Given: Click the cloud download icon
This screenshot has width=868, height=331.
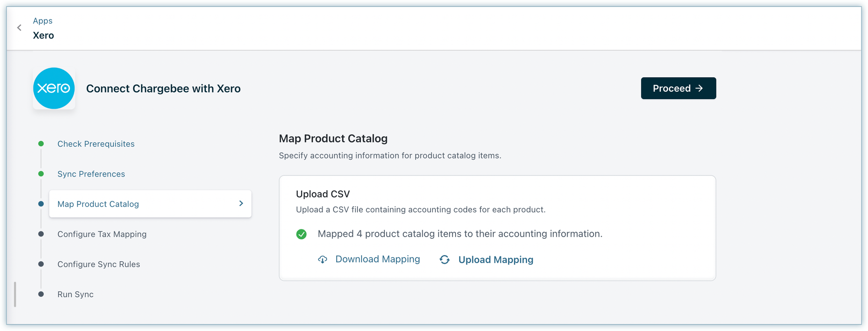Looking at the screenshot, I should 322,259.
